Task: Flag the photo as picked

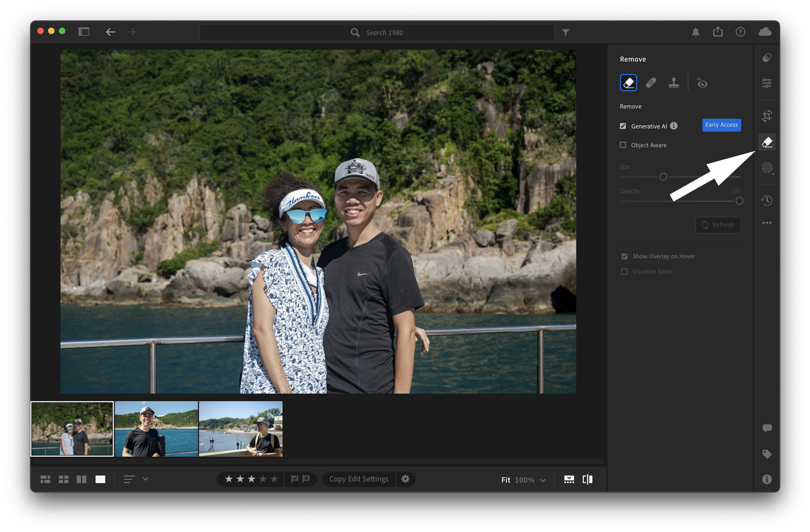Action: click(x=295, y=479)
